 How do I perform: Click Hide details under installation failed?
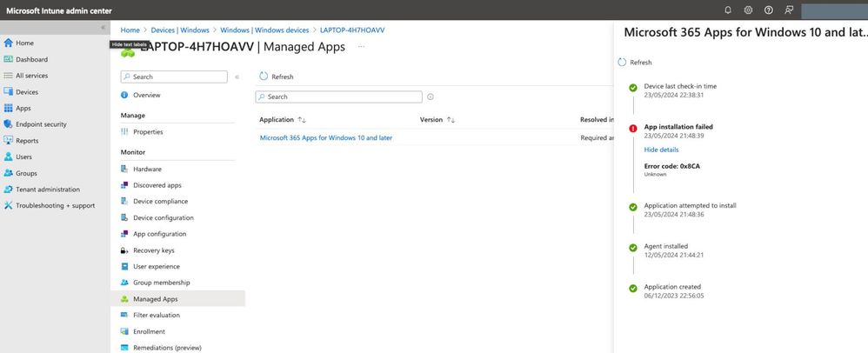coord(661,150)
